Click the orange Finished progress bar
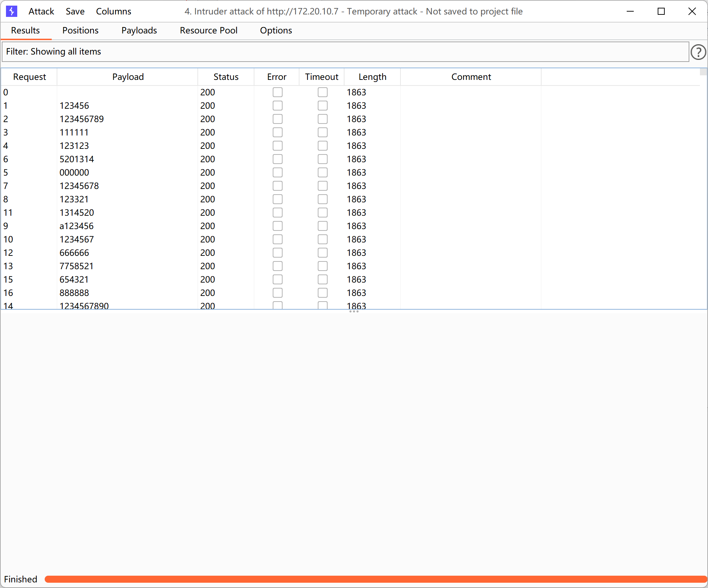 (375, 579)
